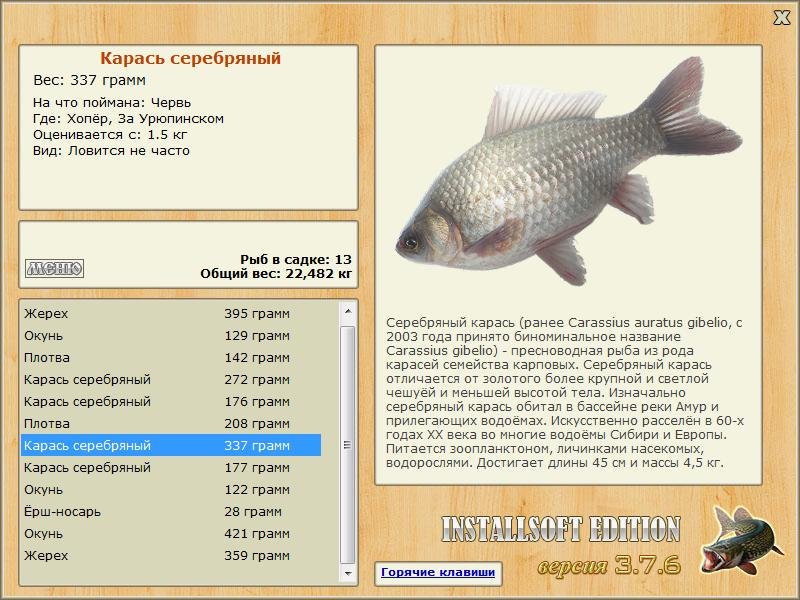The image size is (800, 600).
Task: Select the Окунь 129 грамм row
Action: coord(171,336)
